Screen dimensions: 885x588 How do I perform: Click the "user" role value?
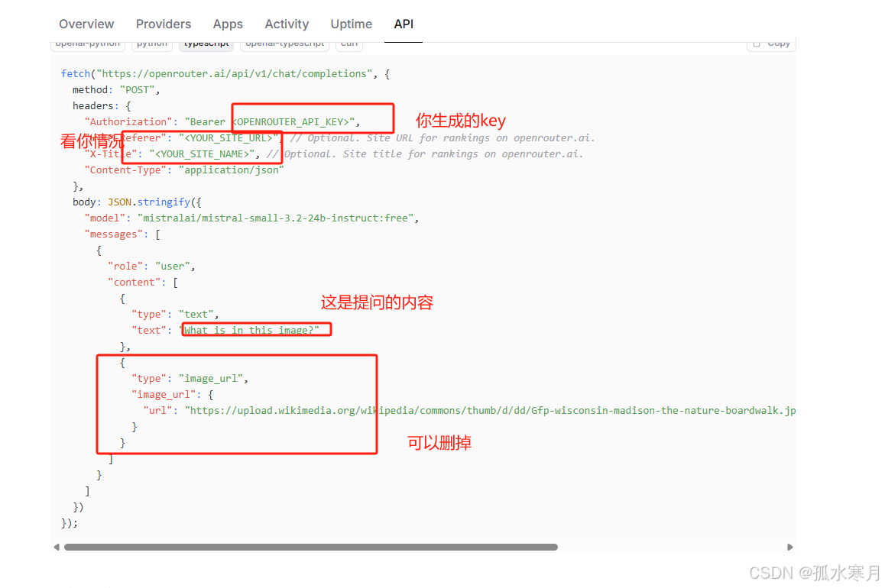(173, 266)
